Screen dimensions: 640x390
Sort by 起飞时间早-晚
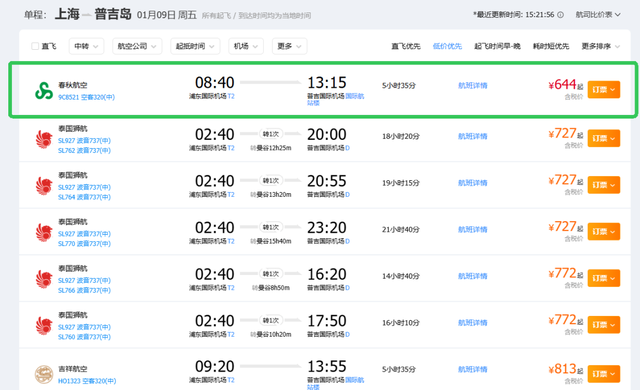click(498, 46)
